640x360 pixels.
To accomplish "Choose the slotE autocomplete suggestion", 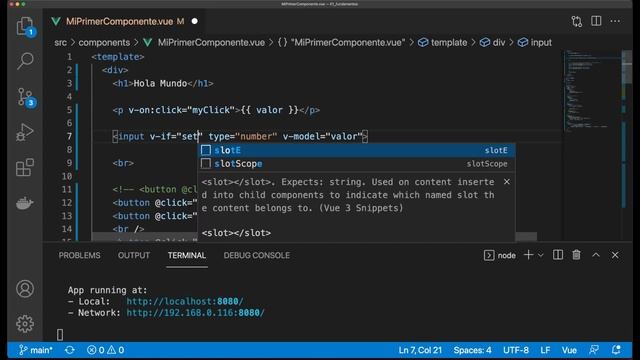I will [x=356, y=150].
